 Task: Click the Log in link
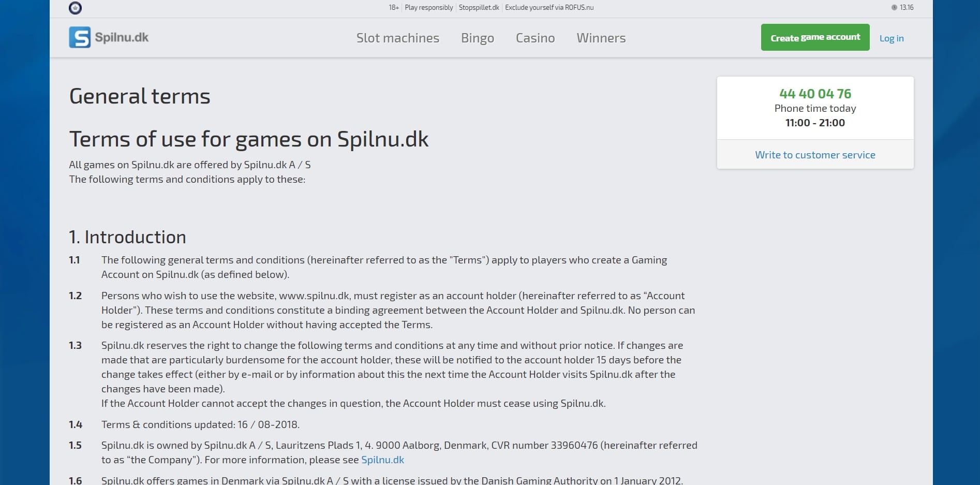pos(892,38)
